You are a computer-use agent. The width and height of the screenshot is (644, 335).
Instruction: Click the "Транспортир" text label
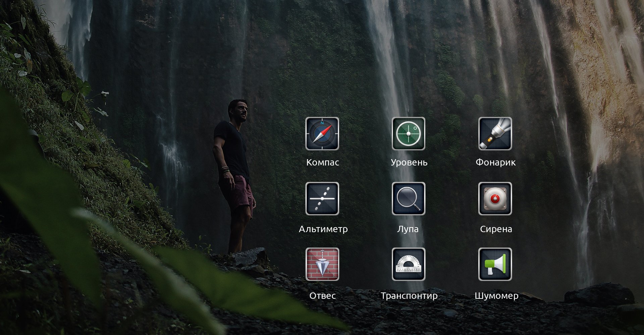(x=409, y=296)
